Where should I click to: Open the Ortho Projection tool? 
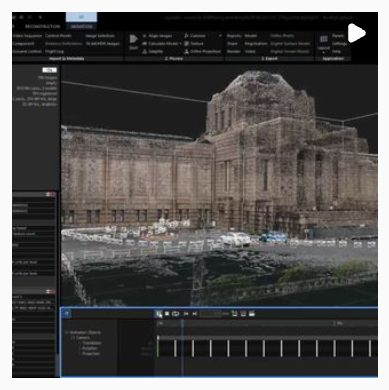pyautogui.click(x=202, y=52)
